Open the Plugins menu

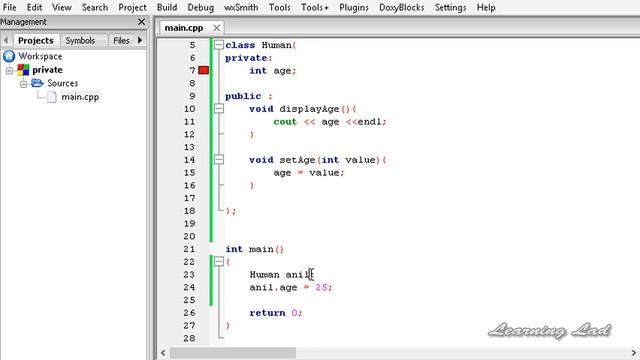(353, 7)
